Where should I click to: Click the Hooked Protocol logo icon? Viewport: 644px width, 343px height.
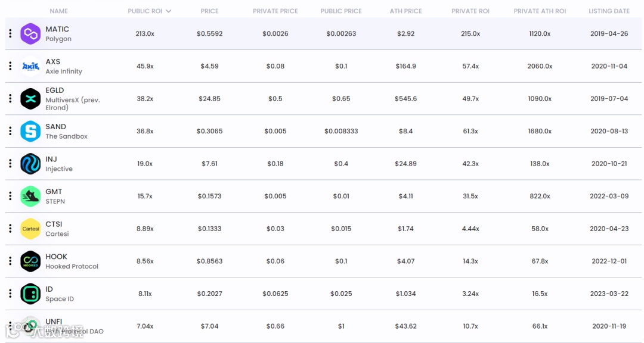[30, 261]
